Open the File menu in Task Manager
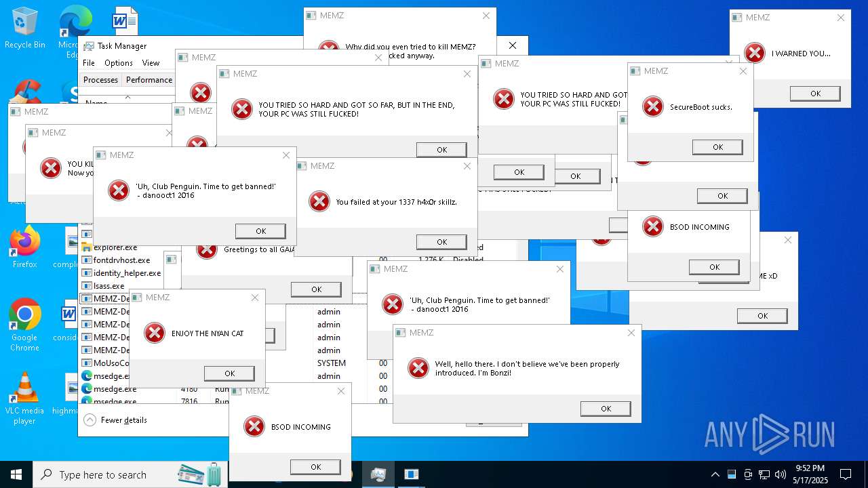This screenshot has height=488, width=868. point(89,63)
